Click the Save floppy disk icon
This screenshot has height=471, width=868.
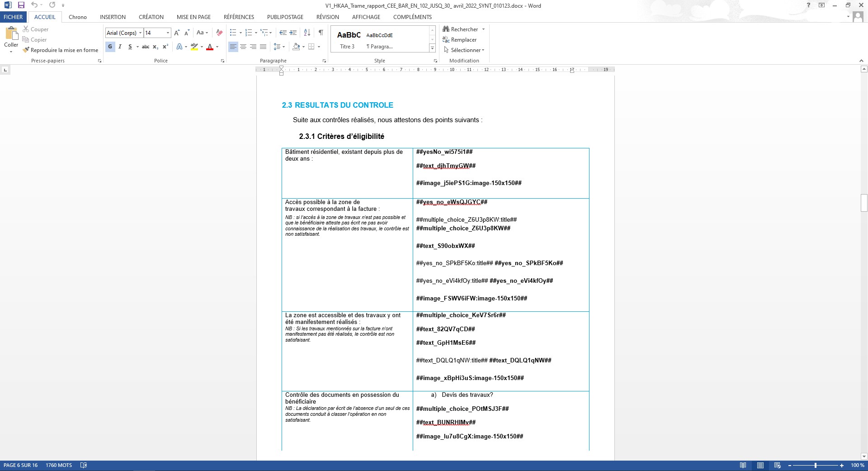coord(21,5)
